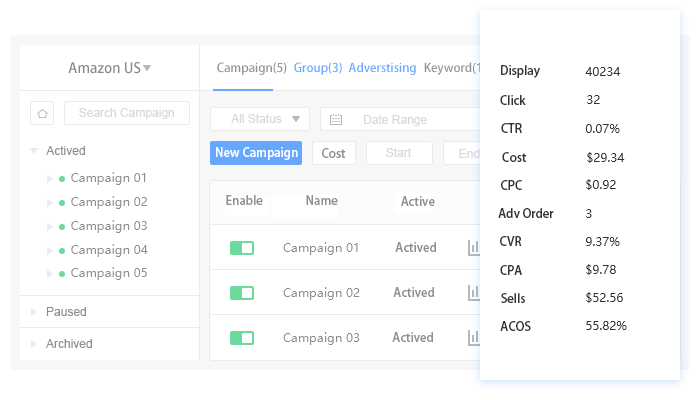Viewport: 700px width, 400px height.
Task: Click the home icon beside campaign search
Action: [x=42, y=113]
